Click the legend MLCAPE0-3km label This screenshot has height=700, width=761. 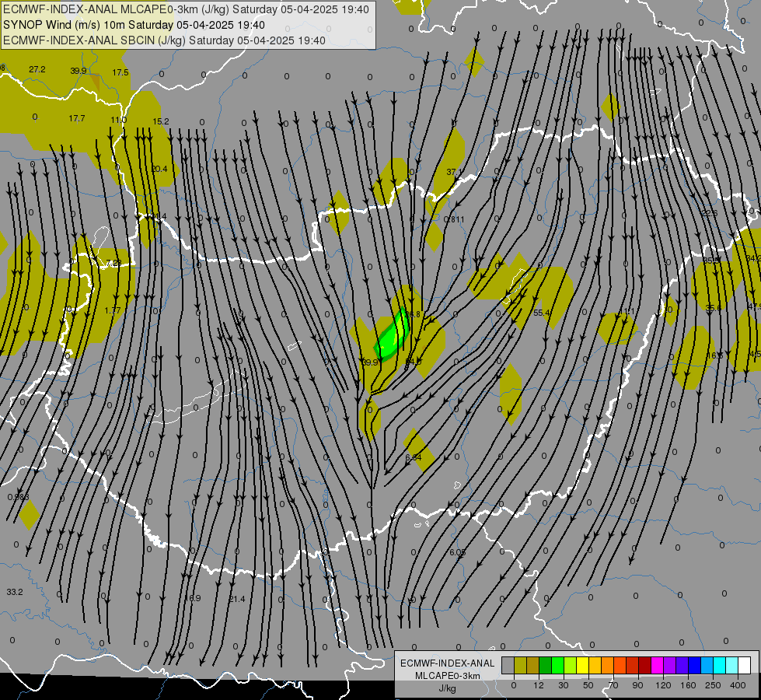448,676
